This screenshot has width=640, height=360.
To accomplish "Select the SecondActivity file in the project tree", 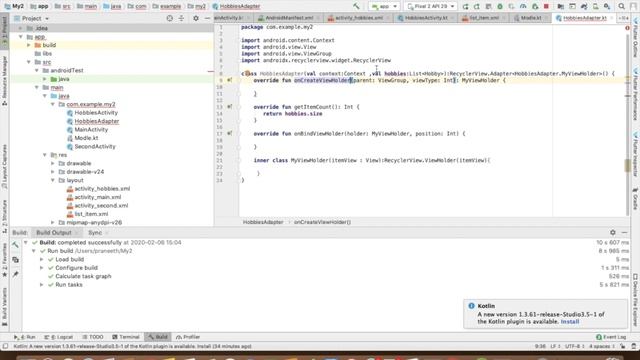I will (95, 147).
